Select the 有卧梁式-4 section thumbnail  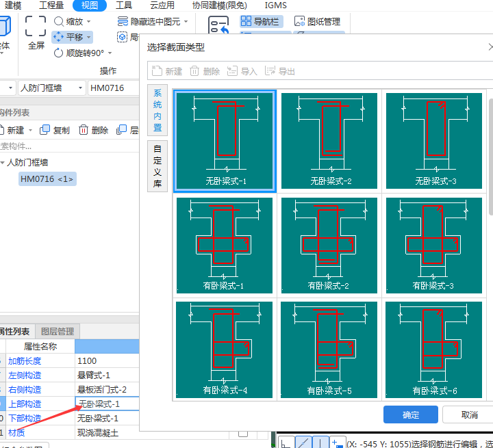point(224,350)
